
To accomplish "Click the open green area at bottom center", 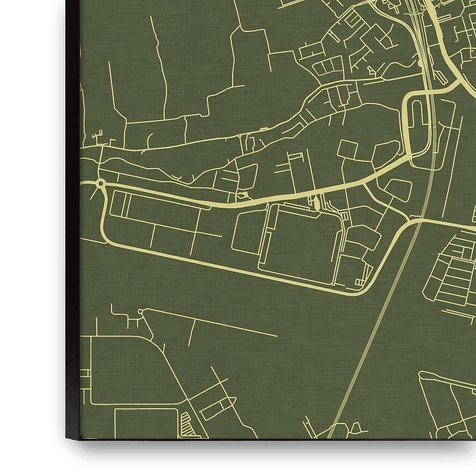I will (286, 381).
